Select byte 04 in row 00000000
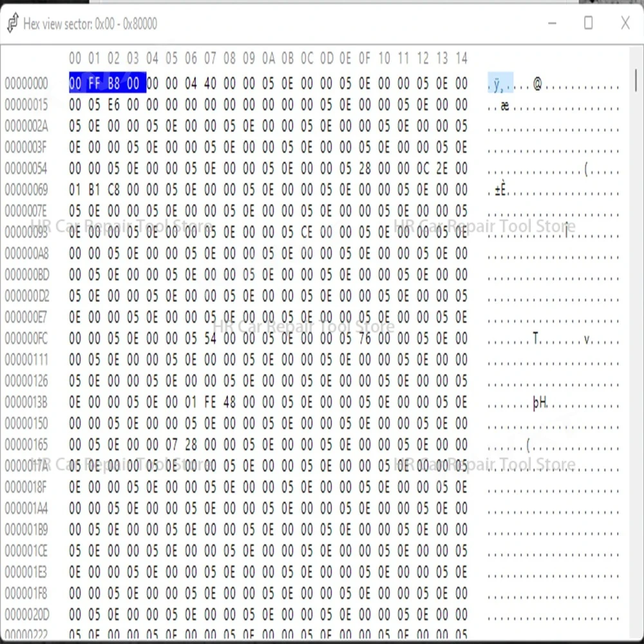The width and height of the screenshot is (644, 644). (191, 83)
